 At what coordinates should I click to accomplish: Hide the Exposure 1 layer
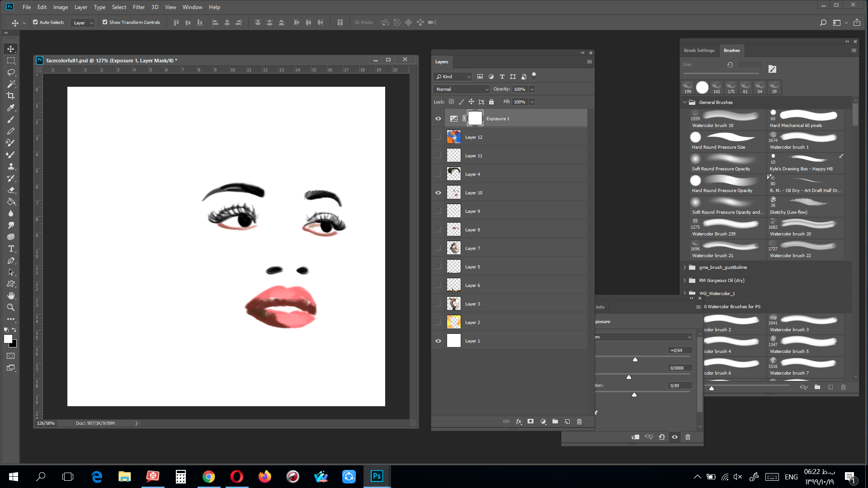[x=438, y=119]
